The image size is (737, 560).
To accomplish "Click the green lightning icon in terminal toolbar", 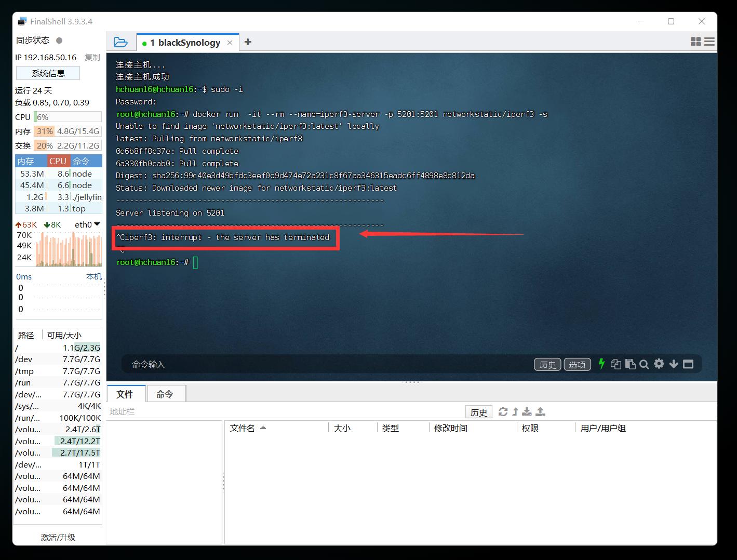I will pos(601,364).
